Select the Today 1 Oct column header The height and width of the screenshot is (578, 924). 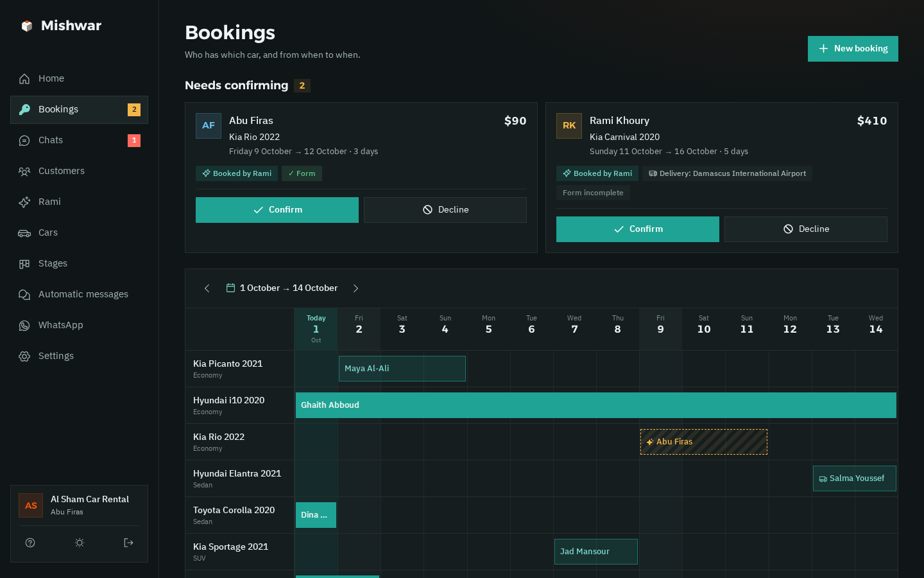pos(316,329)
